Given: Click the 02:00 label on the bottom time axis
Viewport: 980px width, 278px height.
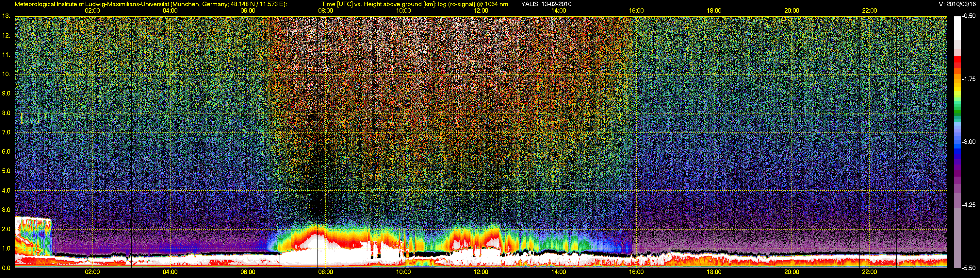Looking at the screenshot, I should (x=92, y=272).
